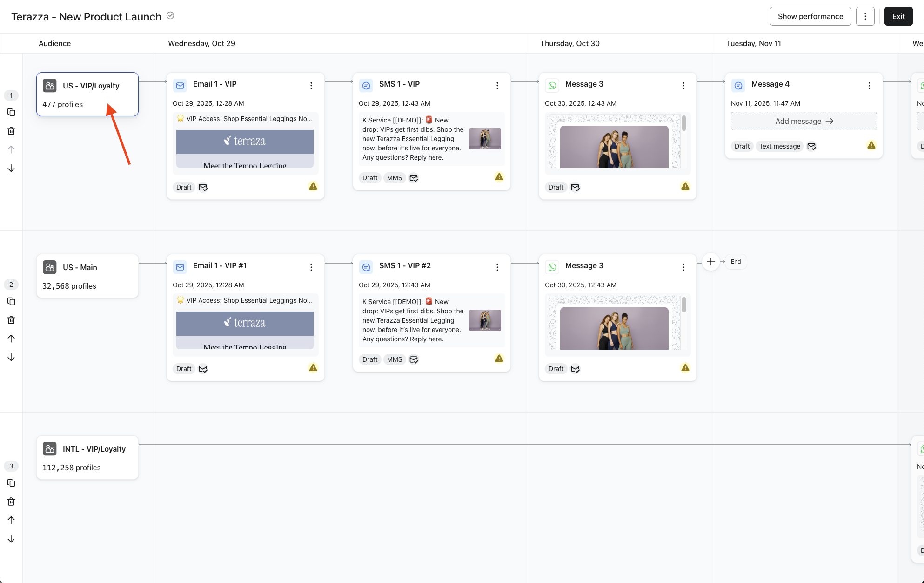
Task: Click the status check icon beside the campaign title
Action: click(x=170, y=16)
